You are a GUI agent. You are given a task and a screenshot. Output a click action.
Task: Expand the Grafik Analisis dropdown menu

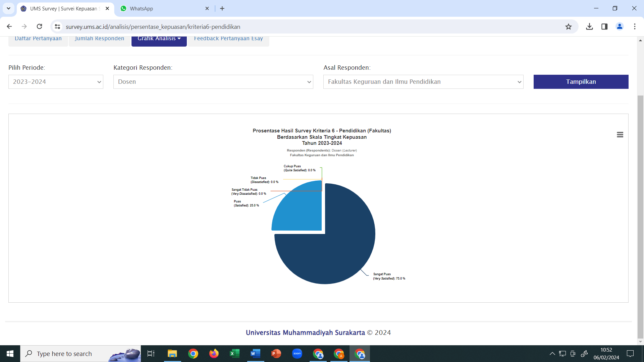pyautogui.click(x=159, y=40)
